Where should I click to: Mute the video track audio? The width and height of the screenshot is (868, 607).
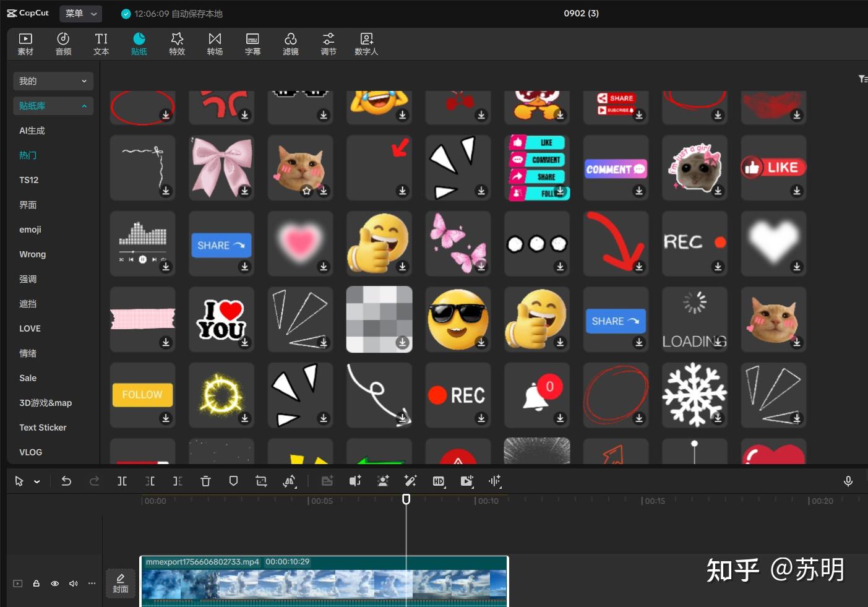pyautogui.click(x=73, y=583)
